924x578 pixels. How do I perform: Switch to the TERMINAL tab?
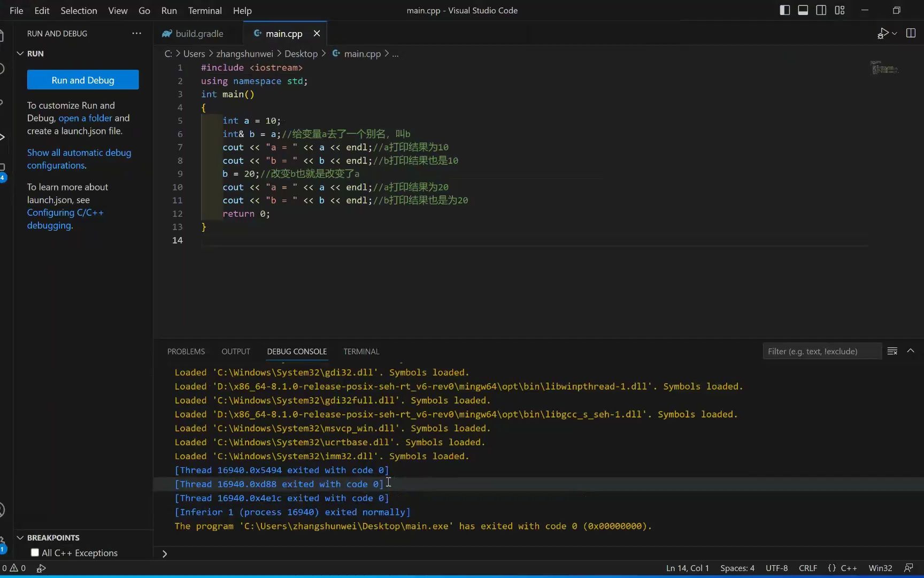pyautogui.click(x=361, y=351)
